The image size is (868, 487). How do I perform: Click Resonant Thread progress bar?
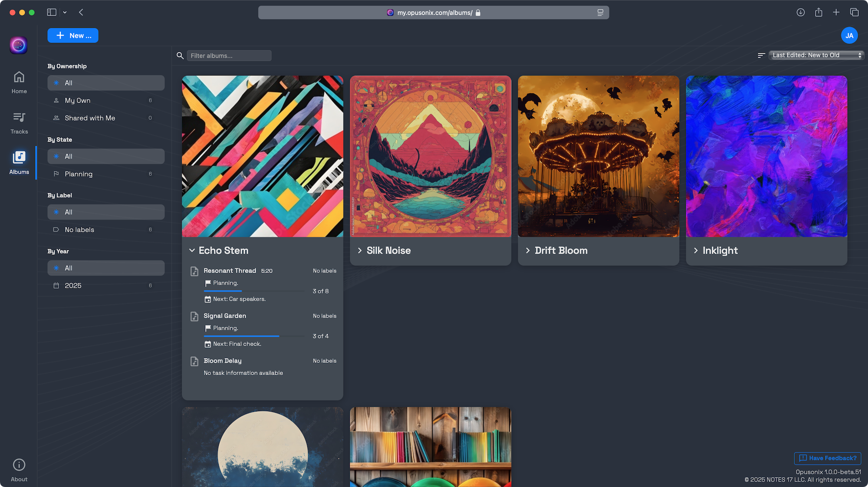(x=254, y=291)
